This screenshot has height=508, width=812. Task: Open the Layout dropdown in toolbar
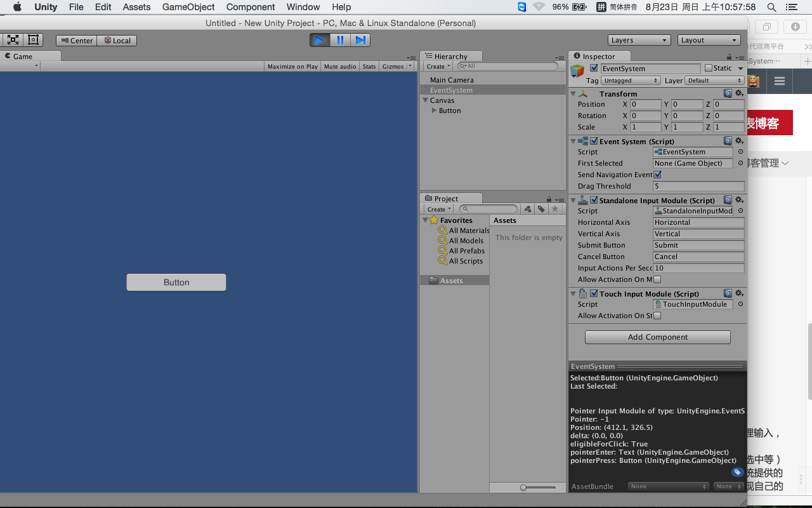(x=709, y=40)
